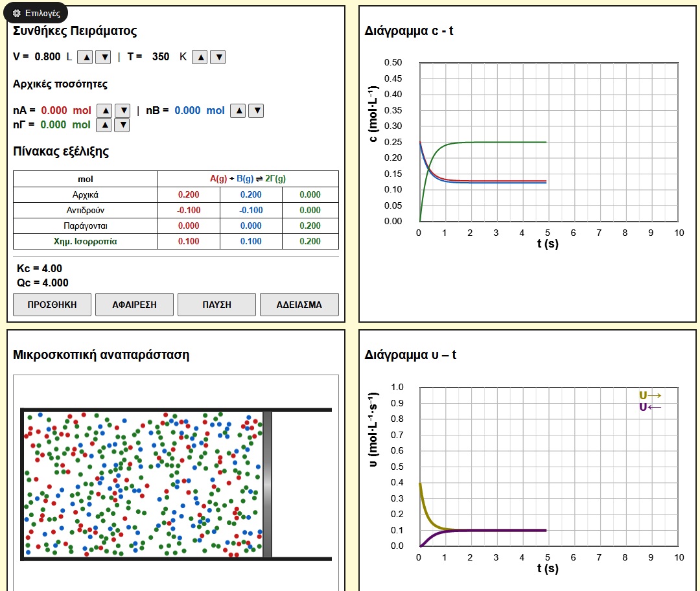Increase nA moles with up arrow

[104, 111]
